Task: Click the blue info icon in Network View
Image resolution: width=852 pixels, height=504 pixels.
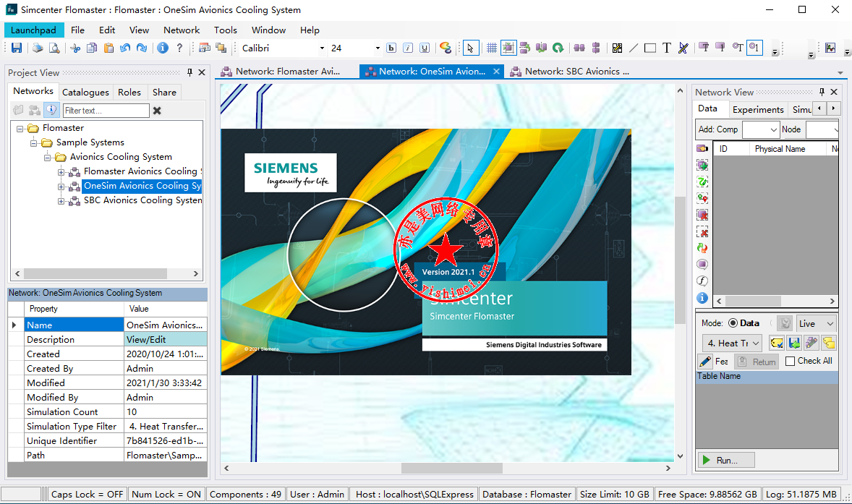Action: pyautogui.click(x=702, y=298)
